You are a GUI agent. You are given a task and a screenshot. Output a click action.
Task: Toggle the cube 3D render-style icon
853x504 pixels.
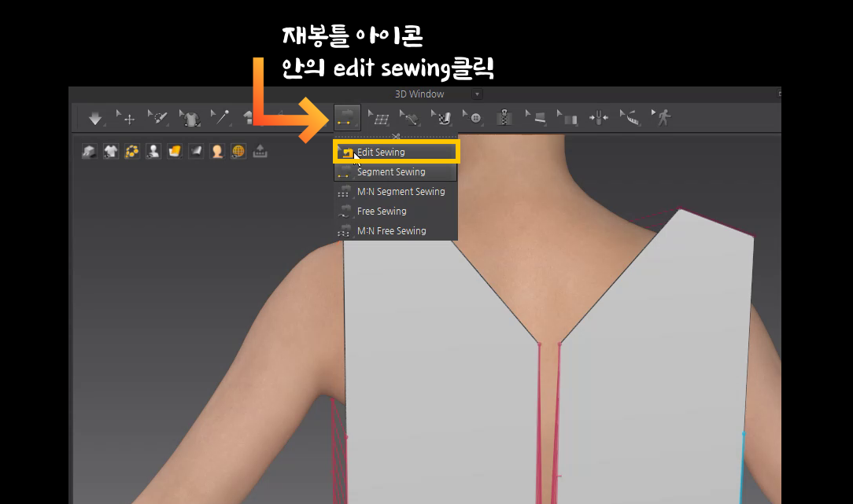click(x=89, y=151)
